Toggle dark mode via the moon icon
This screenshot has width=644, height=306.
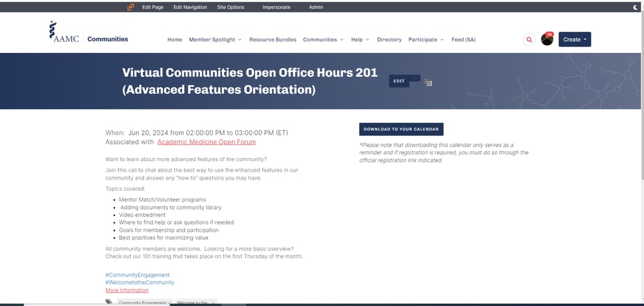pos(636,7)
